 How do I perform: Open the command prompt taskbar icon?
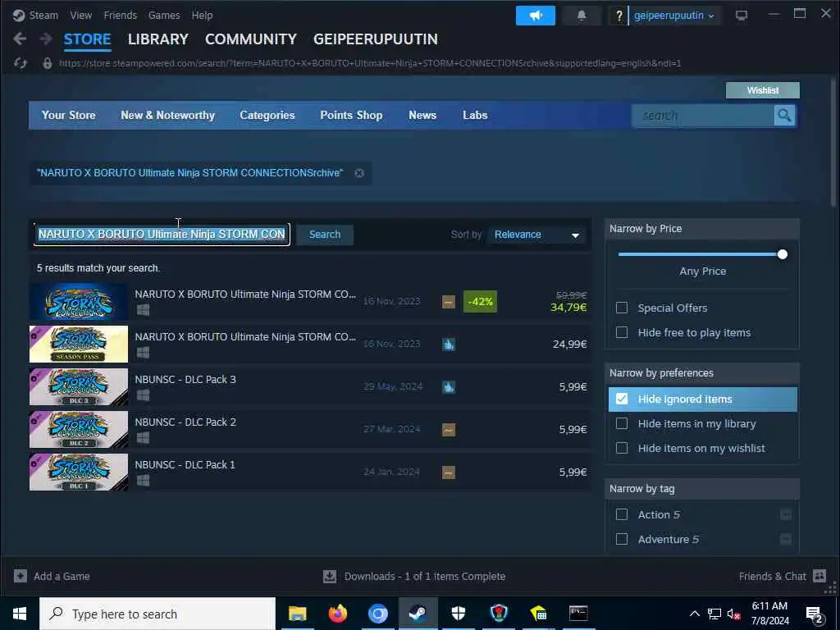pos(578,614)
